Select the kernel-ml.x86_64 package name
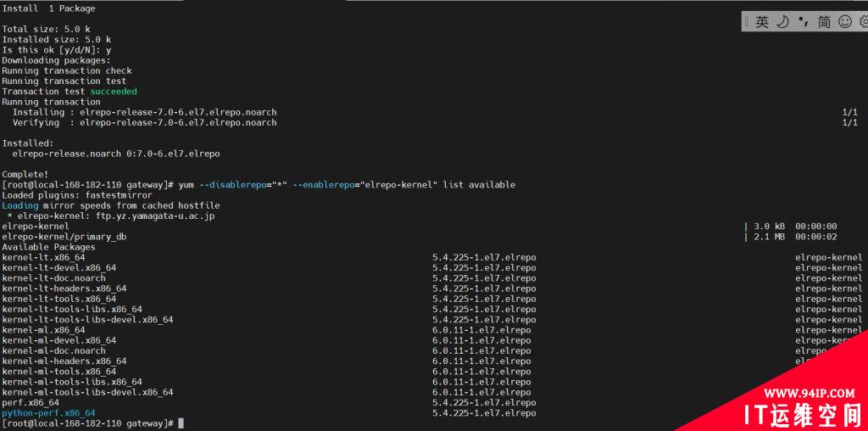 tap(44, 330)
